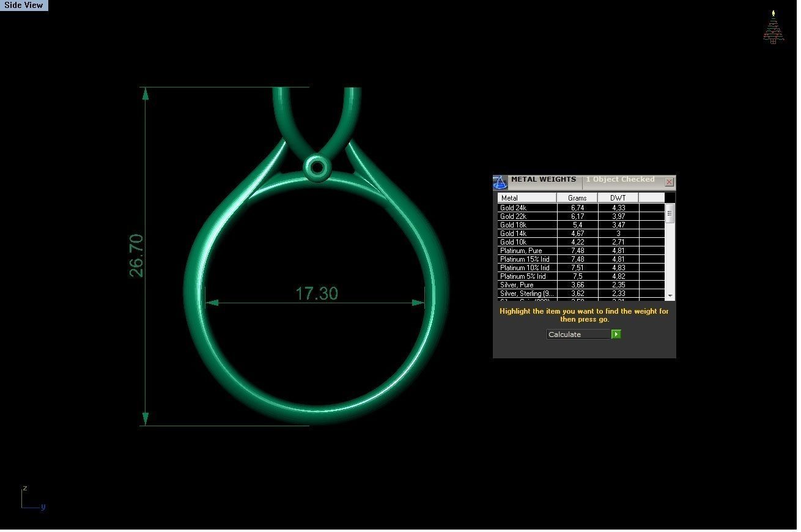Select the Gold 14k row
801x532 pixels.
tap(581, 234)
